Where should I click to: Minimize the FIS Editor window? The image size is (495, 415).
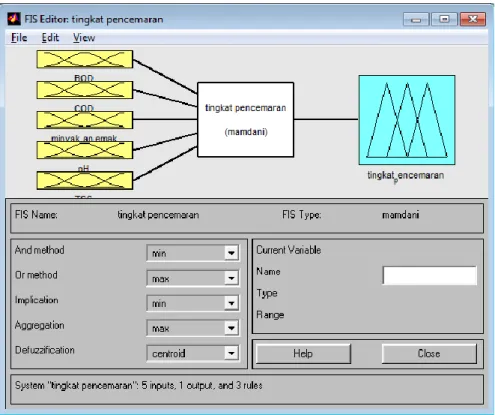click(416, 19)
